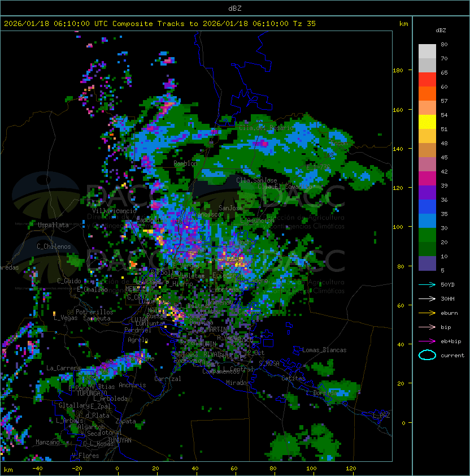The width and height of the screenshot is (470, 476).
Task: Pick the bright yellow 51-54 dBZ swatch
Action: click(427, 122)
